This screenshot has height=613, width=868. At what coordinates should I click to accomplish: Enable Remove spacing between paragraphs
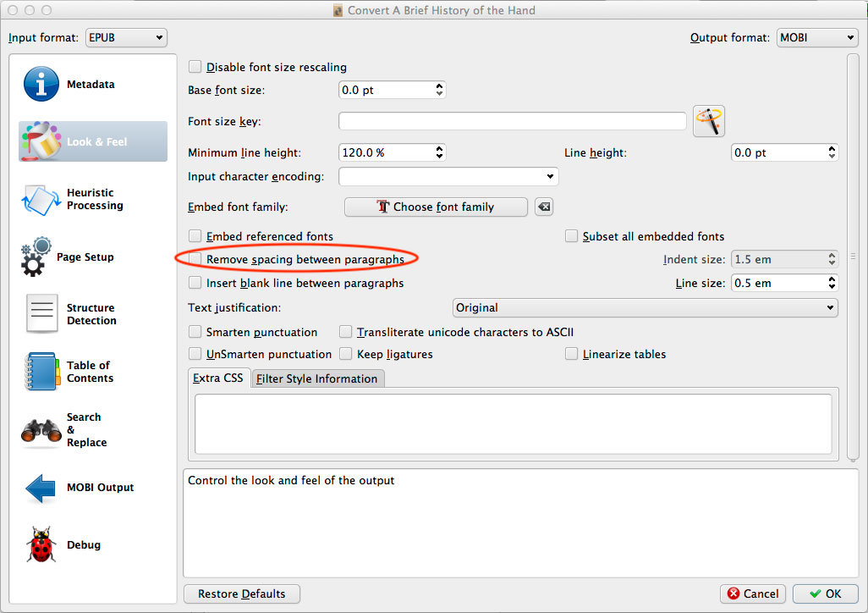click(195, 260)
